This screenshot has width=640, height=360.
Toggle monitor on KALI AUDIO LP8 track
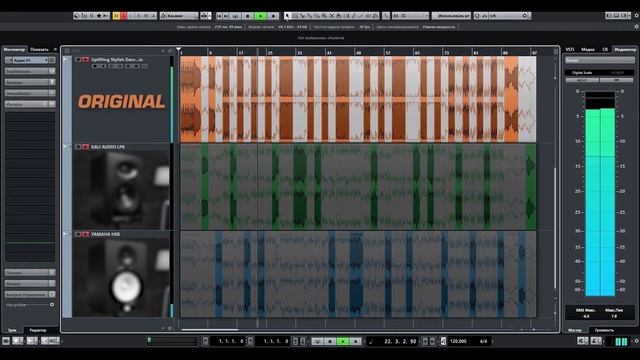[78, 147]
